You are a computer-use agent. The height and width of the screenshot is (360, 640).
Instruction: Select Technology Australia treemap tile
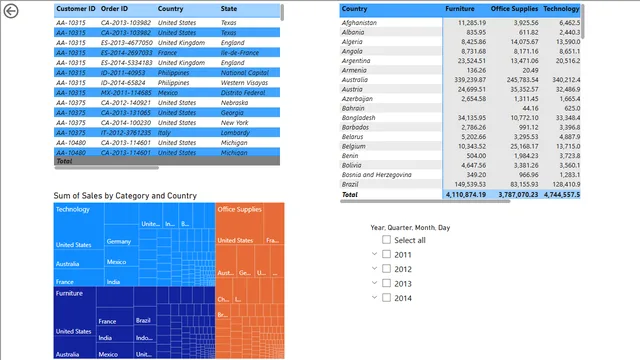(79, 260)
